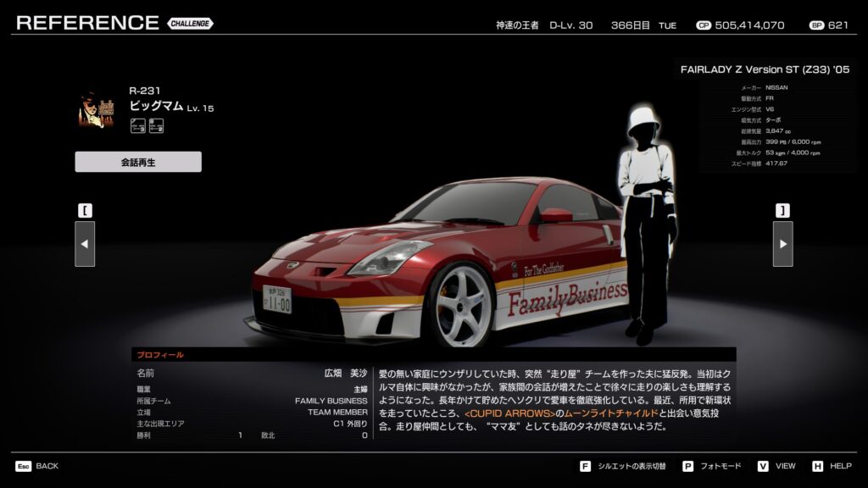Click the CP currency icon
The height and width of the screenshot is (488, 868).
click(703, 25)
